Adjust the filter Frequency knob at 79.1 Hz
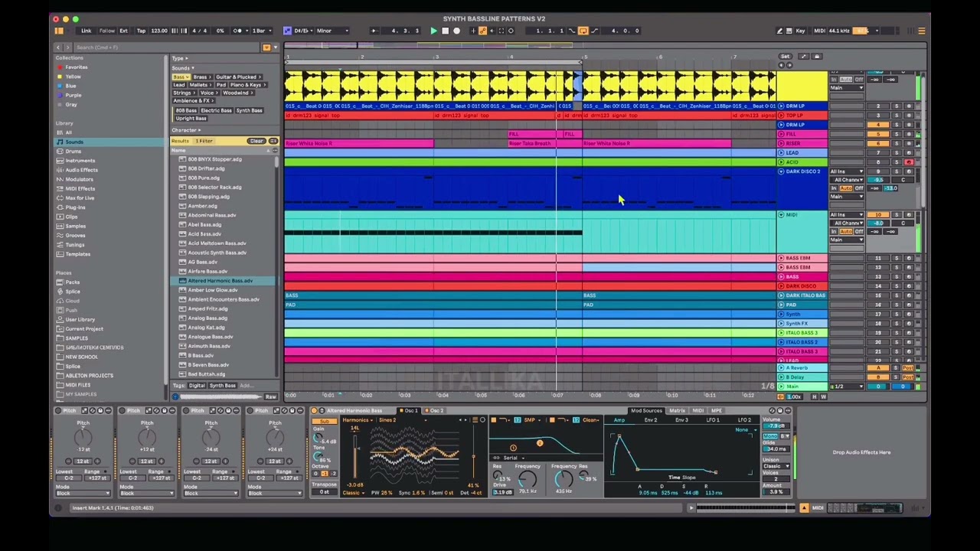The image size is (980, 551). (528, 480)
